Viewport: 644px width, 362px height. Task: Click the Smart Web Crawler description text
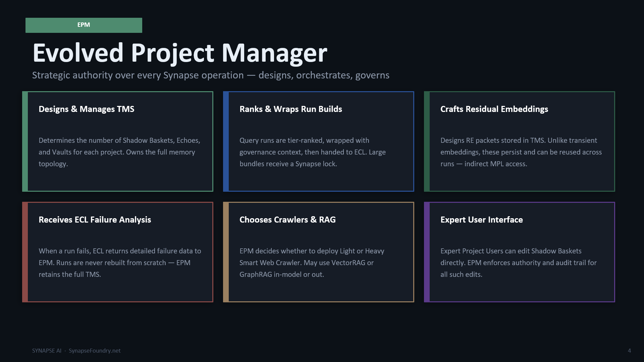(x=312, y=262)
